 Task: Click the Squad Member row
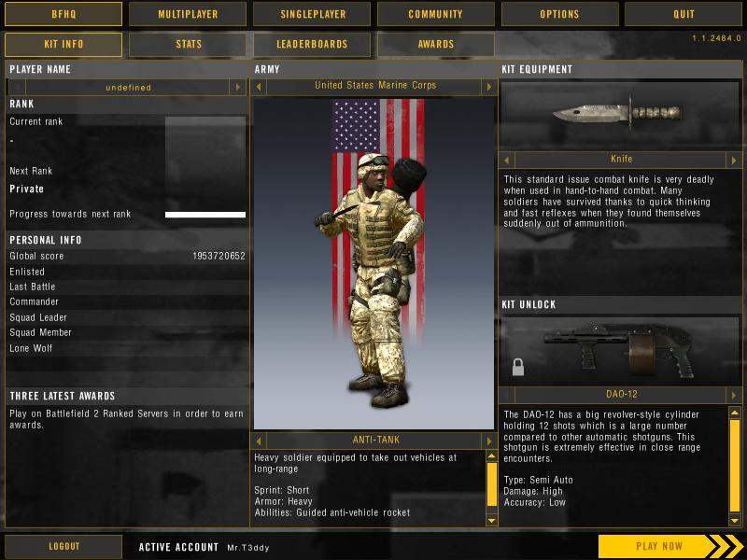[x=128, y=333]
